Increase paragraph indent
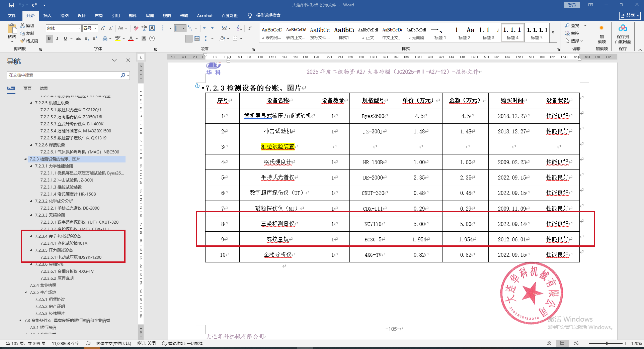The height and width of the screenshot is (349, 644). pos(214,28)
